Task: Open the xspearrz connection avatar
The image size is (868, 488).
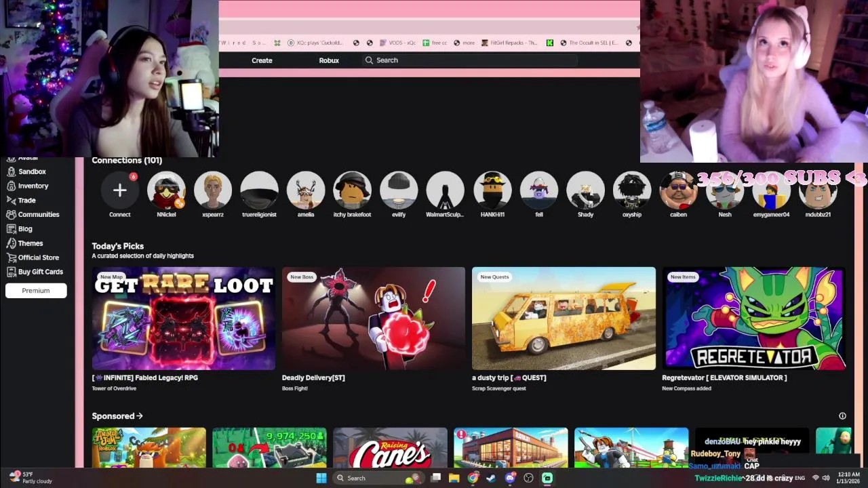Action: pyautogui.click(x=213, y=190)
